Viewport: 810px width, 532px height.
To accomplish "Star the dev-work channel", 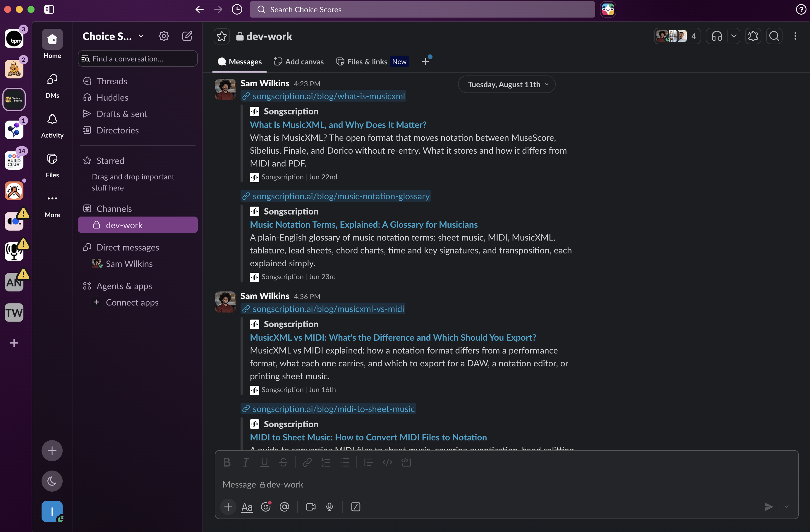I will pos(222,36).
